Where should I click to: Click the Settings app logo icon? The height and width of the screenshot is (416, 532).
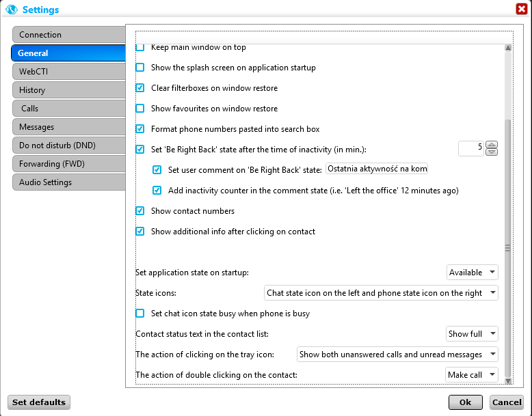pyautogui.click(x=12, y=10)
